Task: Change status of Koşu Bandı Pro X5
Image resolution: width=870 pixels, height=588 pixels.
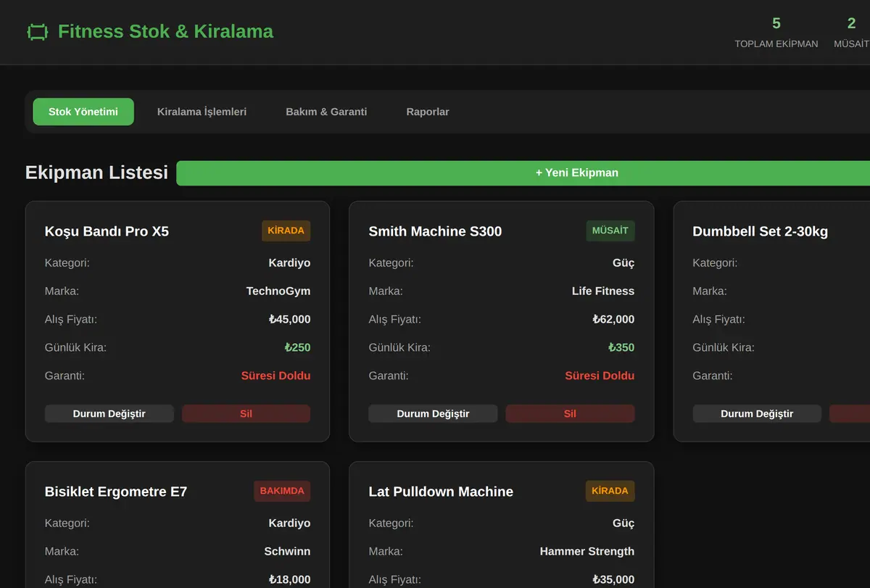Action: click(x=109, y=414)
